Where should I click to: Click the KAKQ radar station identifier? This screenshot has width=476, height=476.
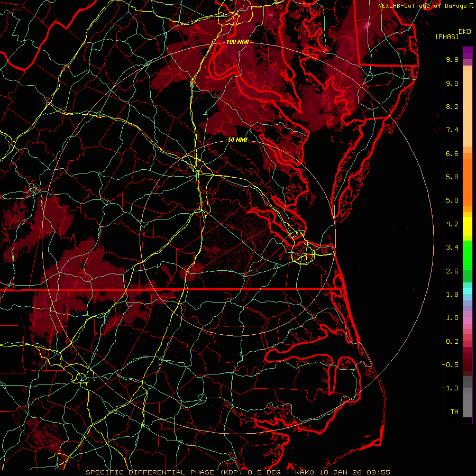pyautogui.click(x=304, y=472)
